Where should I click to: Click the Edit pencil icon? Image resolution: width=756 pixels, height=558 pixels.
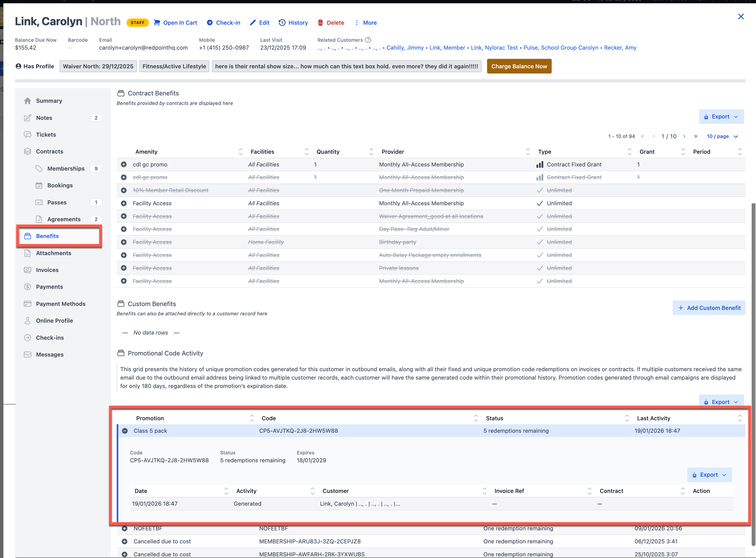click(252, 23)
